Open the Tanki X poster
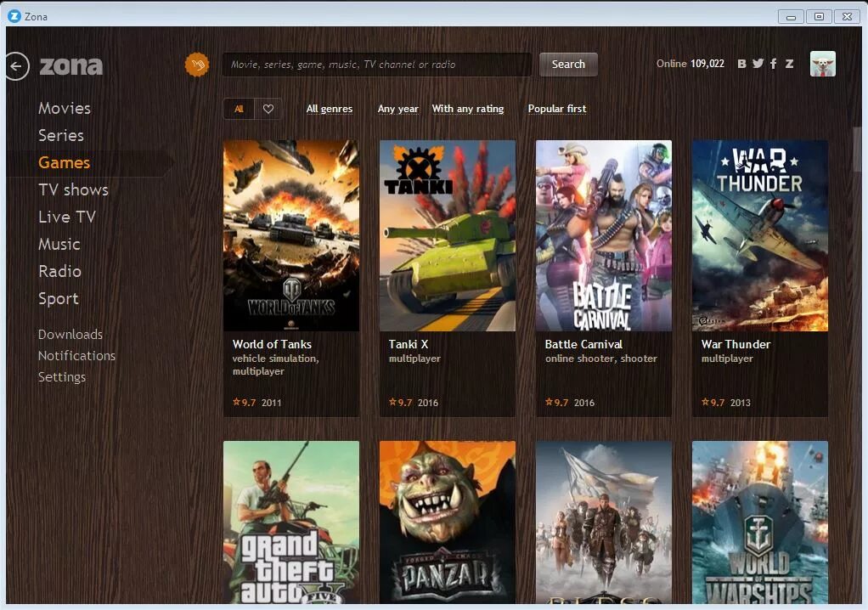 pyautogui.click(x=448, y=236)
